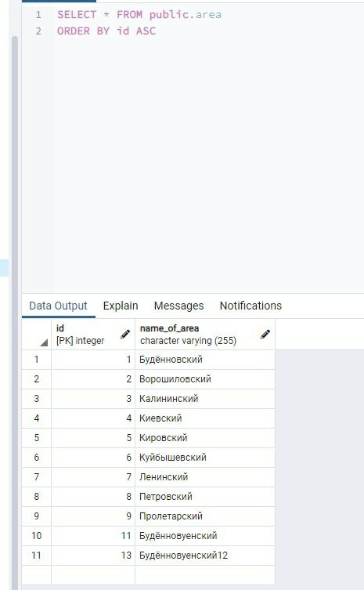Click id cell with value 13
The width and height of the screenshot is (364, 590).
[x=93, y=556]
